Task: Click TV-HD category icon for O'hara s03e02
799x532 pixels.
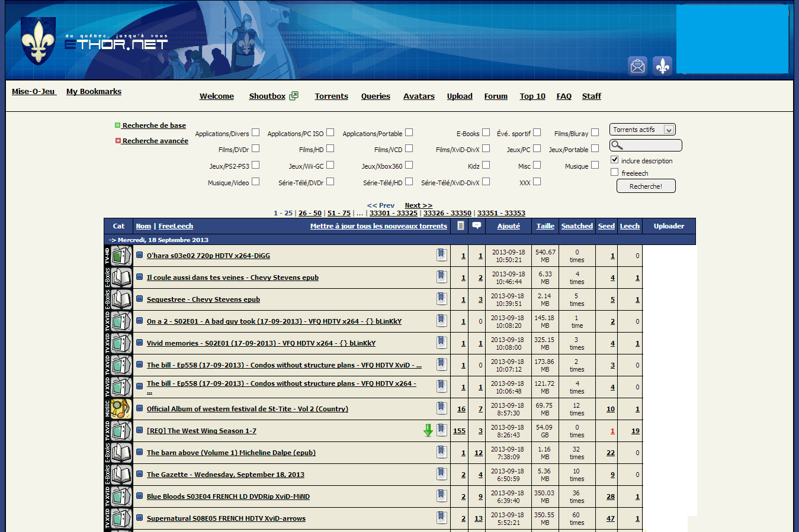Action: point(121,256)
